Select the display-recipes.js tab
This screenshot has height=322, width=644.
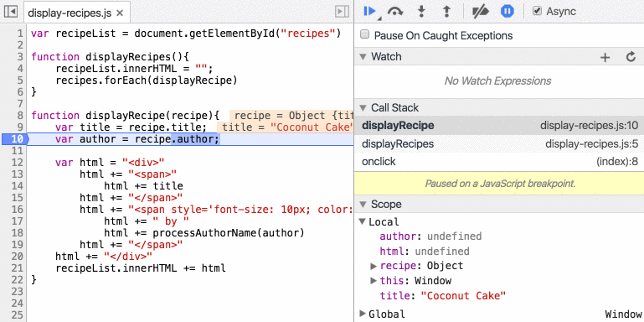tap(70, 13)
